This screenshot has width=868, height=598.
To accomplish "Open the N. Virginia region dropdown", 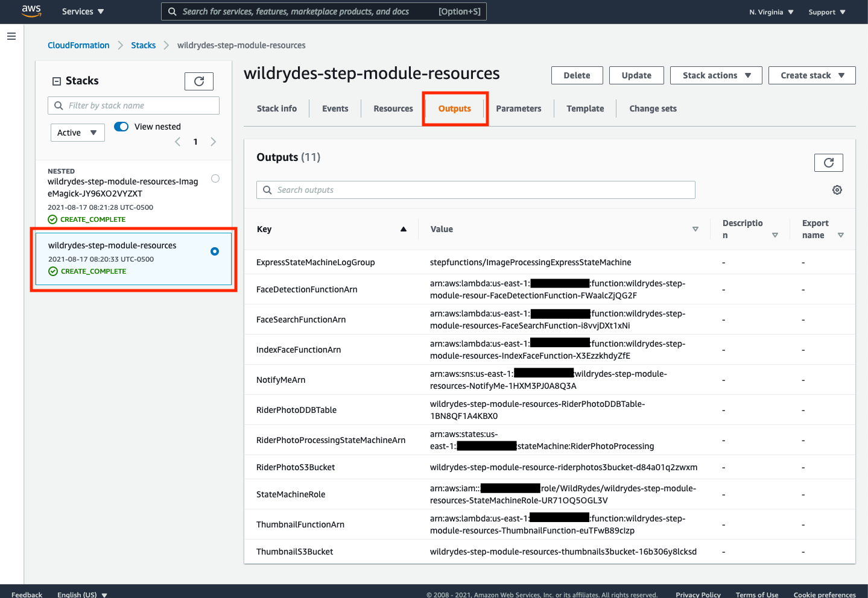I will tap(771, 12).
